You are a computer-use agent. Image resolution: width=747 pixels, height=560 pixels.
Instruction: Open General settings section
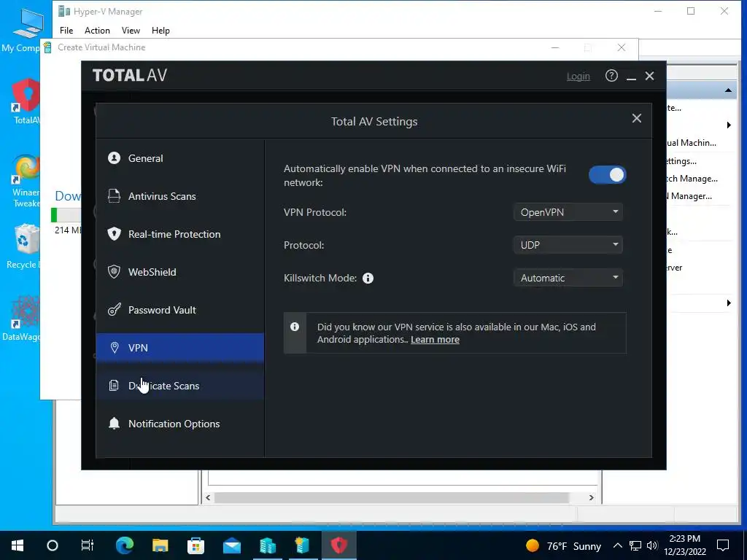[180, 158]
